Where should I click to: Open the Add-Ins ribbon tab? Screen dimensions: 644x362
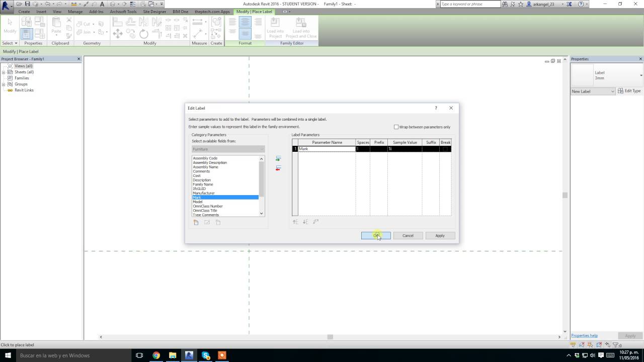pos(96,12)
